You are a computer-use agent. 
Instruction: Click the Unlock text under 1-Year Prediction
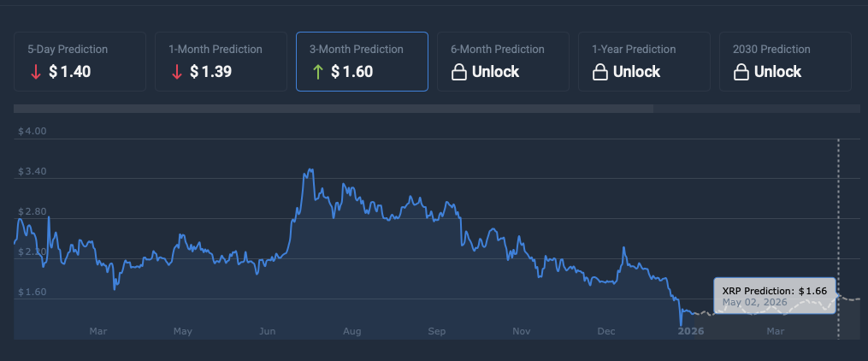[x=636, y=72]
